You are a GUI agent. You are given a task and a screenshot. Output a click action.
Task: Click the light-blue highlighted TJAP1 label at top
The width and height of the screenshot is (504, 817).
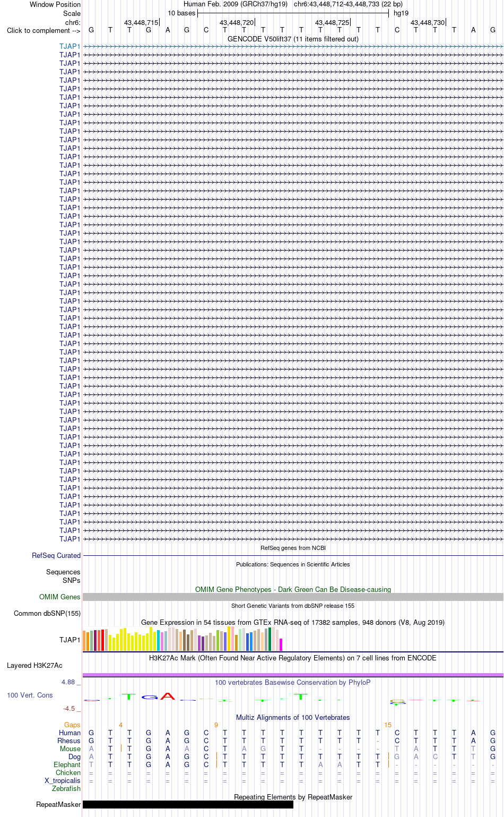69,46
